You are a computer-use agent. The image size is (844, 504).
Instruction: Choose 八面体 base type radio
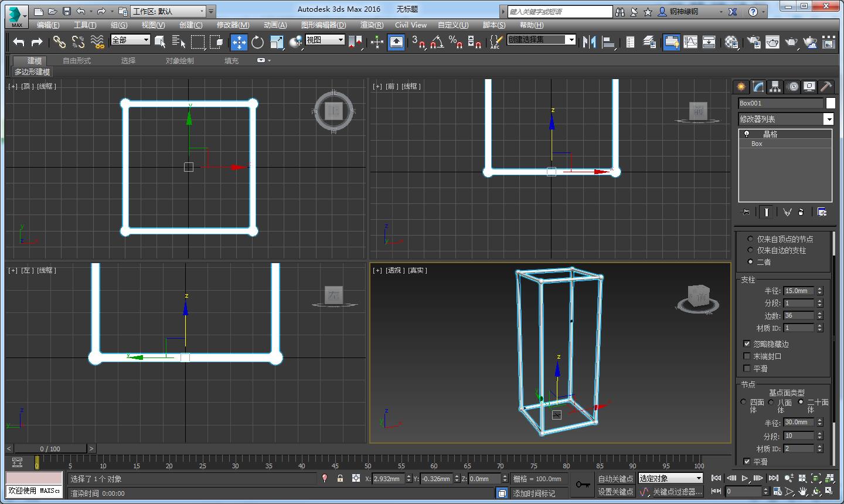[771, 402]
